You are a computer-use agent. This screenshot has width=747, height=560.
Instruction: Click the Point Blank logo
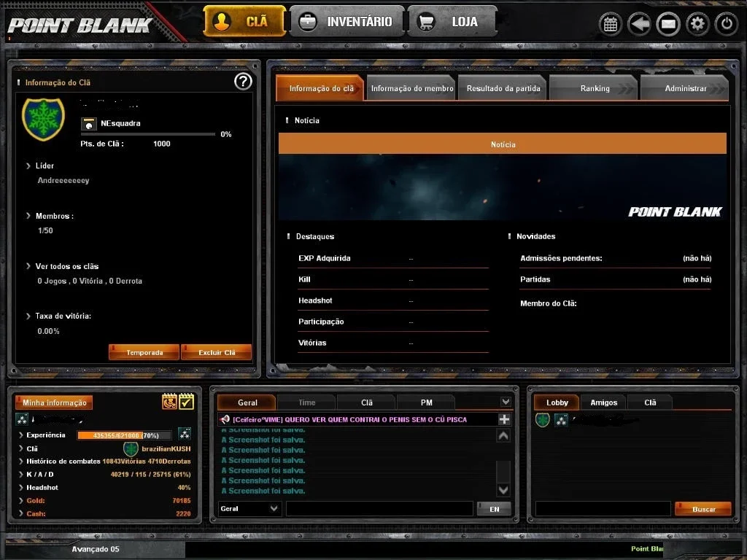pos(80,26)
